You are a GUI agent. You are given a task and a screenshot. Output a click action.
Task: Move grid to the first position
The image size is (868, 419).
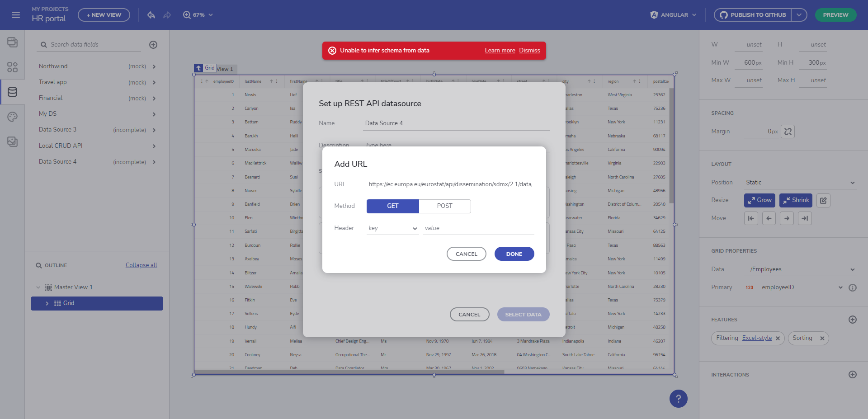(x=751, y=218)
